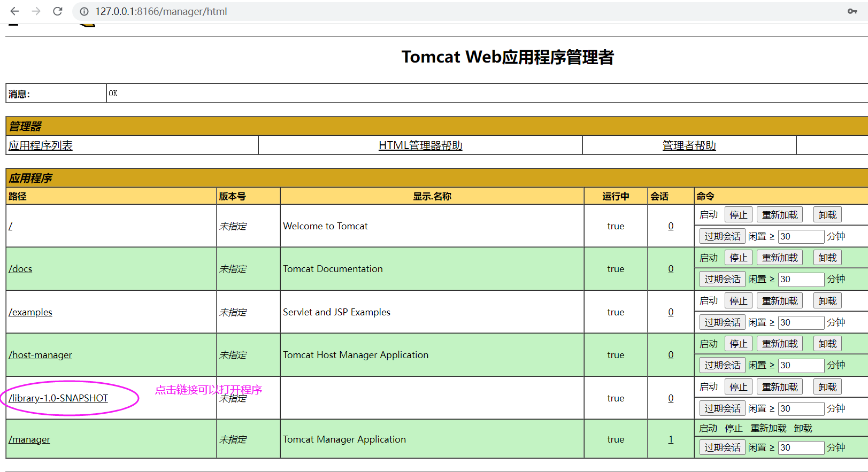Viewport: 868px width, 472px height.
Task: Edit idle minutes for /manager
Action: (801, 447)
